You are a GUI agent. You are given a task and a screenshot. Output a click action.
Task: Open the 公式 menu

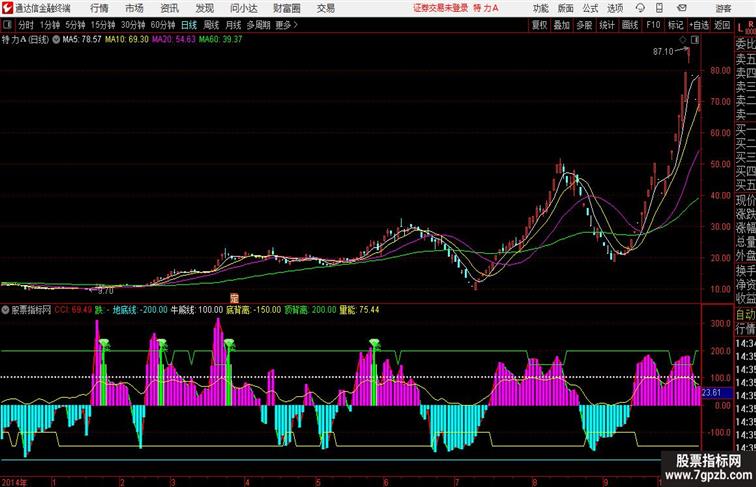click(590, 8)
